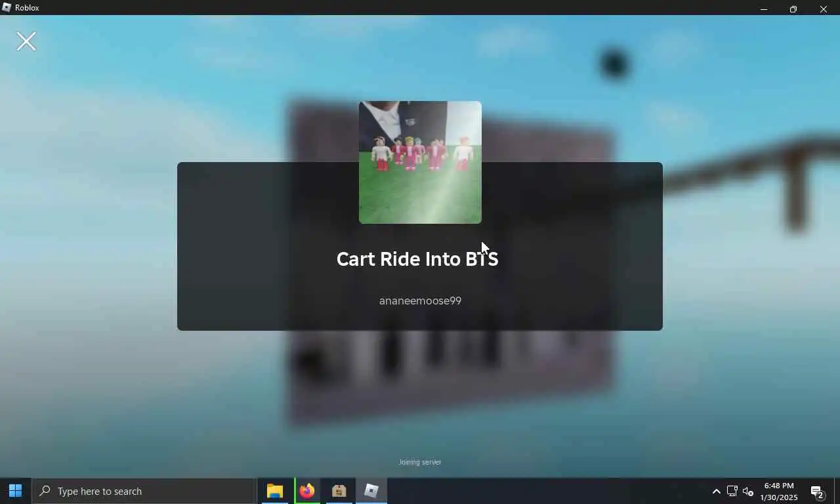Click the Roblox logo in title bar
Screen dimensions: 840x504
pyautogui.click(x=7, y=7)
